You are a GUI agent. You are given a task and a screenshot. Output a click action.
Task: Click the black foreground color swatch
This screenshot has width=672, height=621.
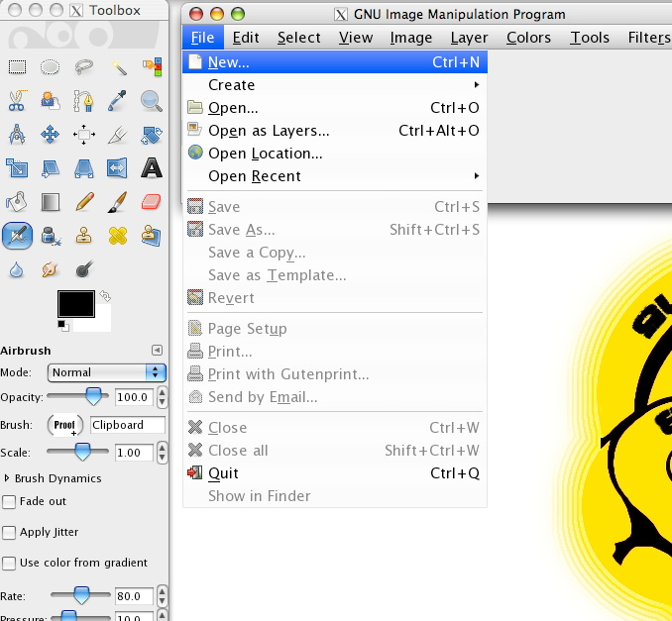tap(76, 304)
